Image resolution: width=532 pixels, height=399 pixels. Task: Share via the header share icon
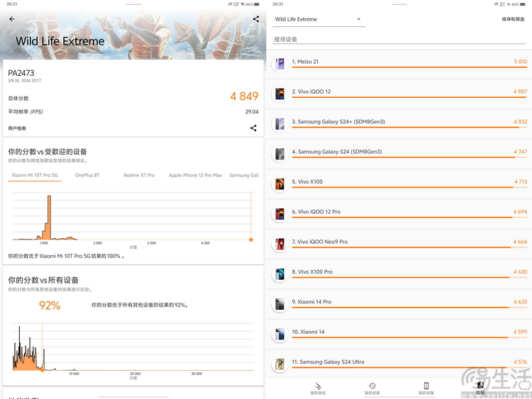tap(256, 19)
